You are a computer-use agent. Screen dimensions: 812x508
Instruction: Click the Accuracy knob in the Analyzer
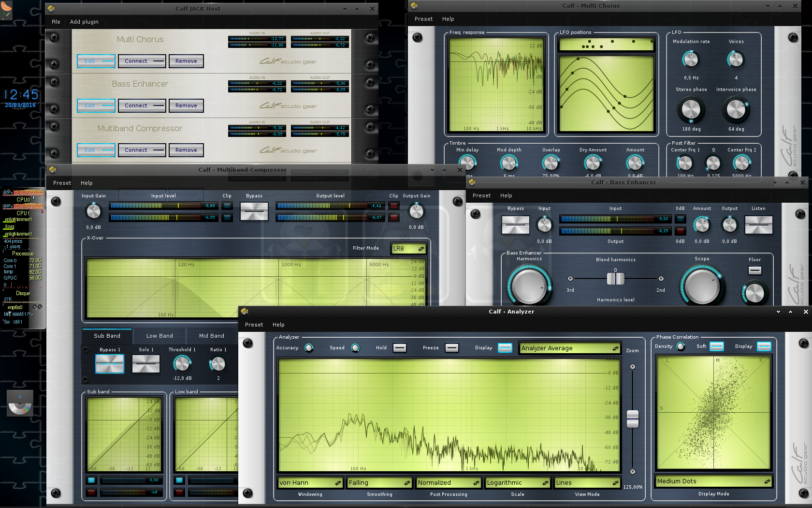click(x=309, y=348)
